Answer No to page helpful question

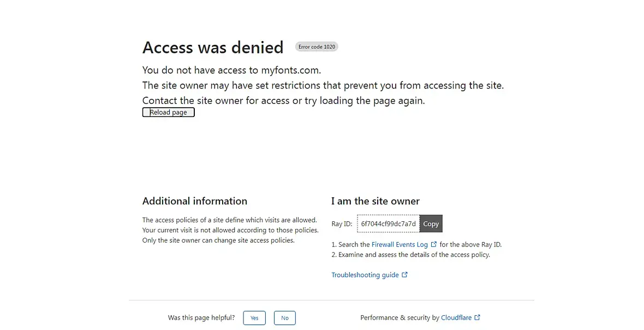coord(284,318)
